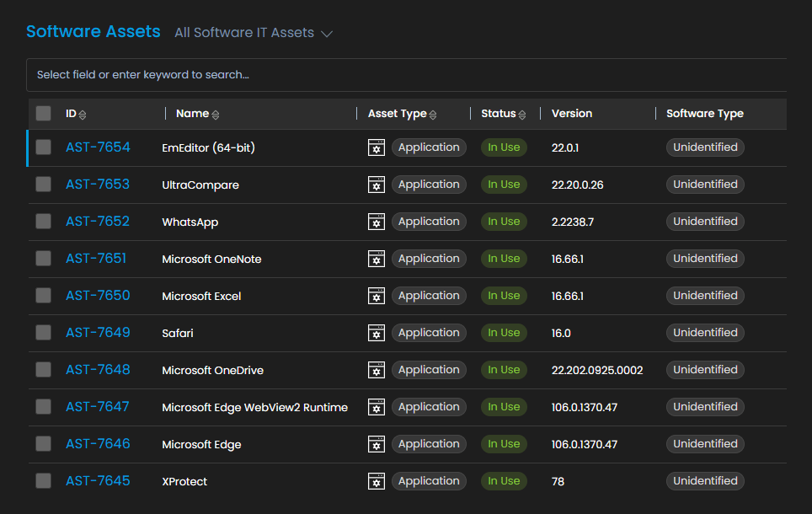Image resolution: width=812 pixels, height=514 pixels.
Task: Open asset AST-7647 link
Action: [x=98, y=406]
